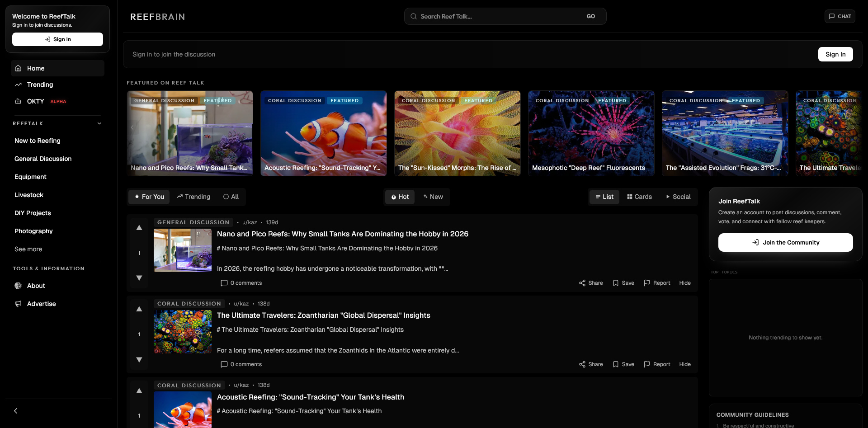Click Sign In on the discussion banner
The width and height of the screenshot is (868, 428).
click(x=835, y=54)
